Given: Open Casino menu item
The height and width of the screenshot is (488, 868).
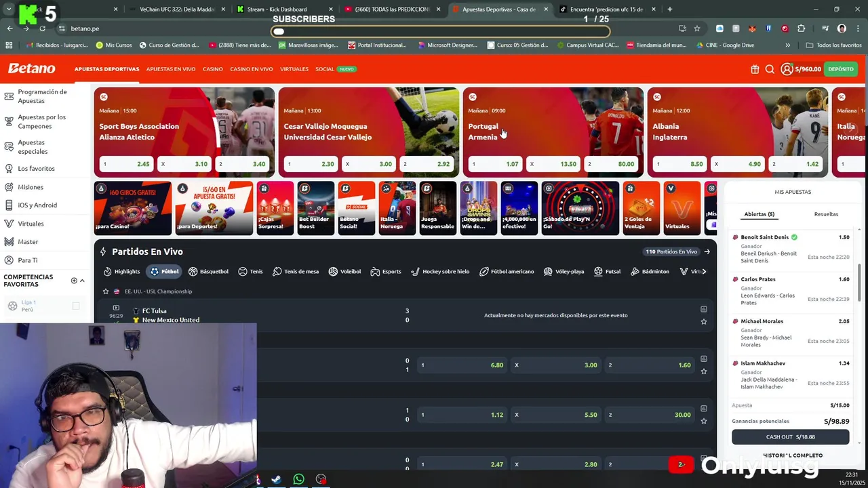Looking at the screenshot, I should [212, 69].
